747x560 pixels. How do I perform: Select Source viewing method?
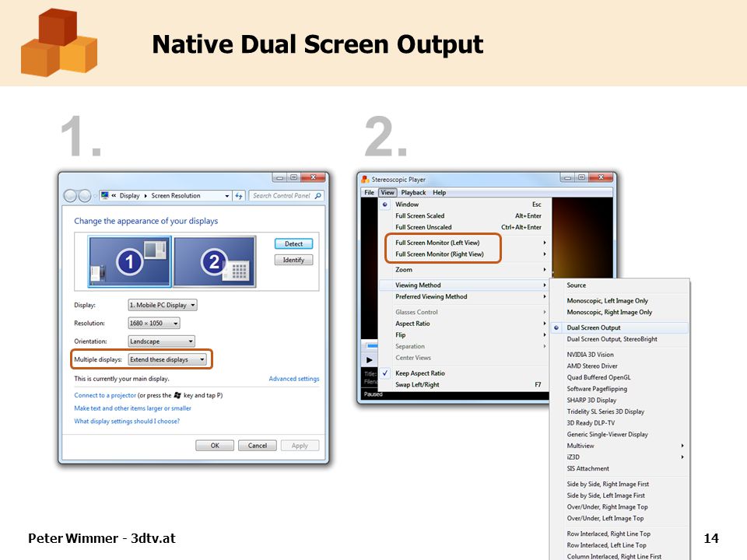coord(620,285)
